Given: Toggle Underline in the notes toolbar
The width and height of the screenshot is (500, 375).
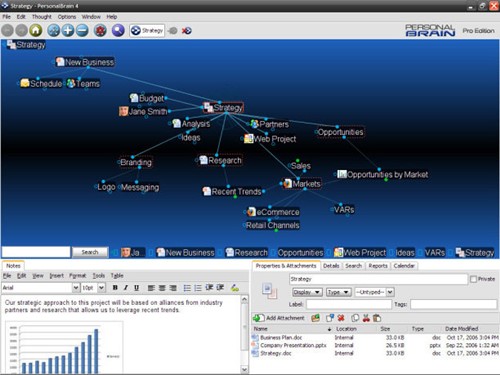Looking at the screenshot, I should tap(136, 288).
